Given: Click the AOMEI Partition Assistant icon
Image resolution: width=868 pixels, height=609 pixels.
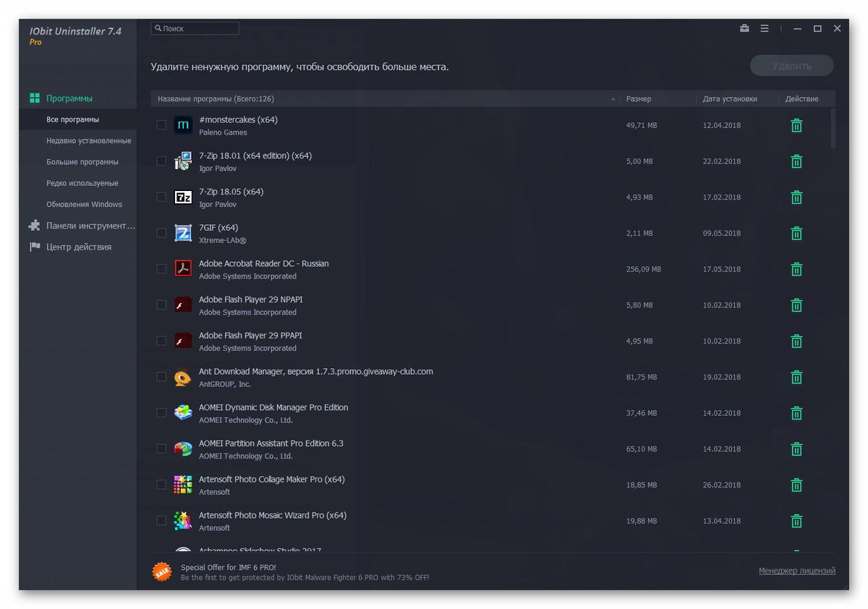Looking at the screenshot, I should coord(183,449).
